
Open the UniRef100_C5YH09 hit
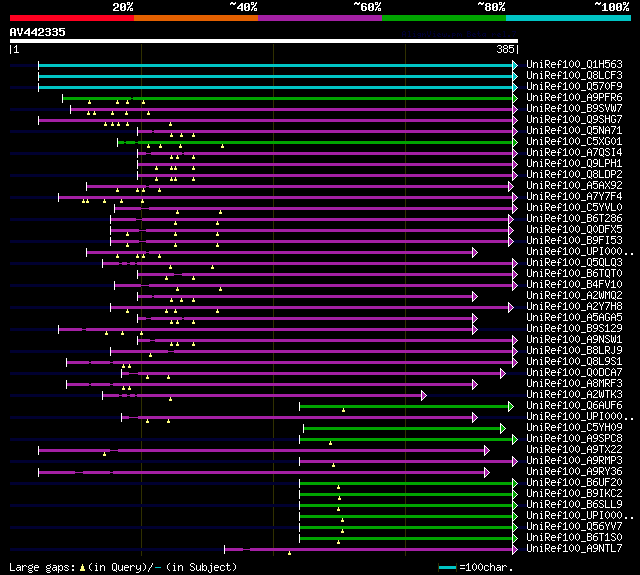click(574, 428)
